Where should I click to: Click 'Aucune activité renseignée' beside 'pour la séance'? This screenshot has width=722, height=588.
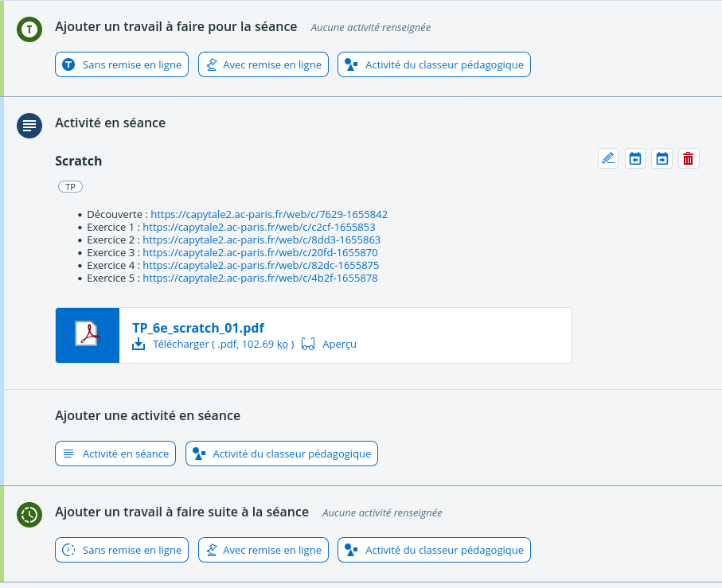click(371, 28)
